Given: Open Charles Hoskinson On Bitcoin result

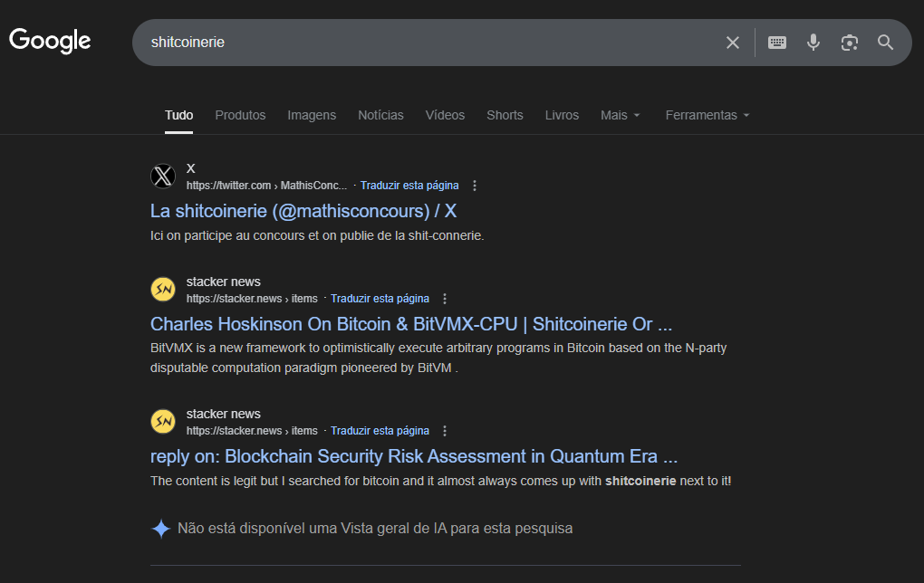Looking at the screenshot, I should coord(411,324).
